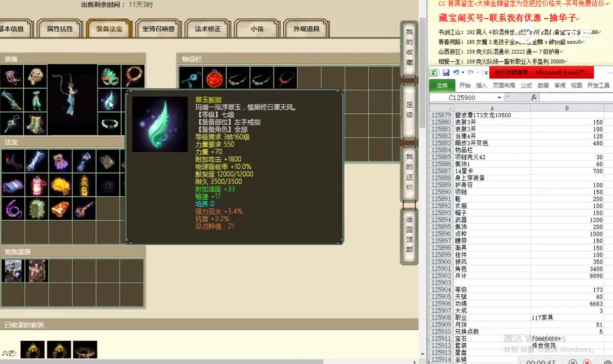The width and height of the screenshot is (613, 364).
Task: Switch to 外观道具 tab
Action: point(306,29)
